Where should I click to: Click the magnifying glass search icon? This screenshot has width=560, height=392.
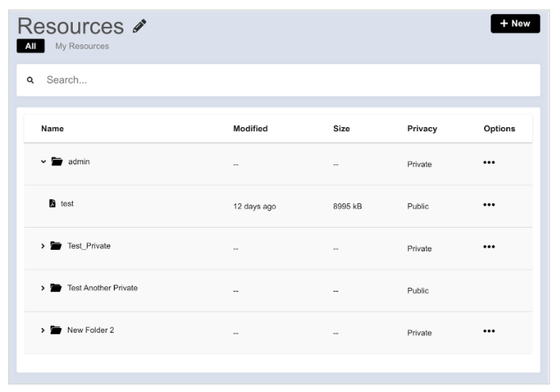pyautogui.click(x=30, y=80)
